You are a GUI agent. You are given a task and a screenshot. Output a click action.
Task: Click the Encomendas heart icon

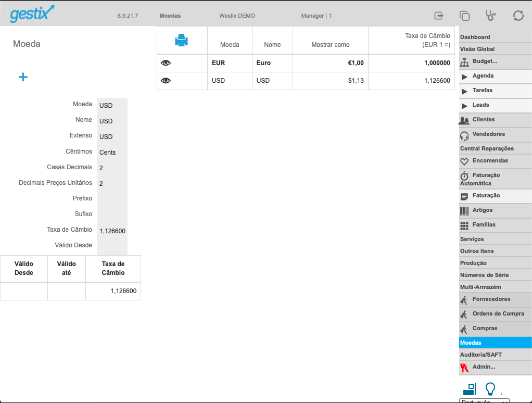click(464, 162)
